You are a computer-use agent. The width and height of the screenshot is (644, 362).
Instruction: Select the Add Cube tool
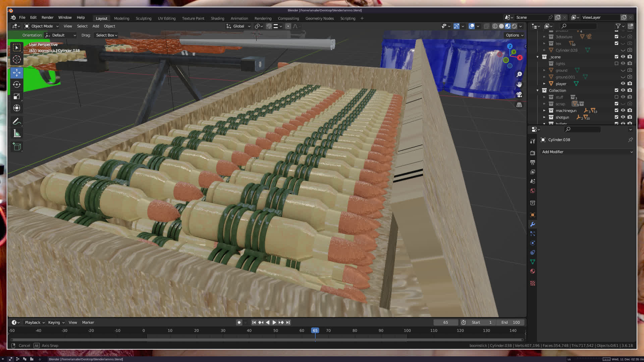(x=17, y=147)
